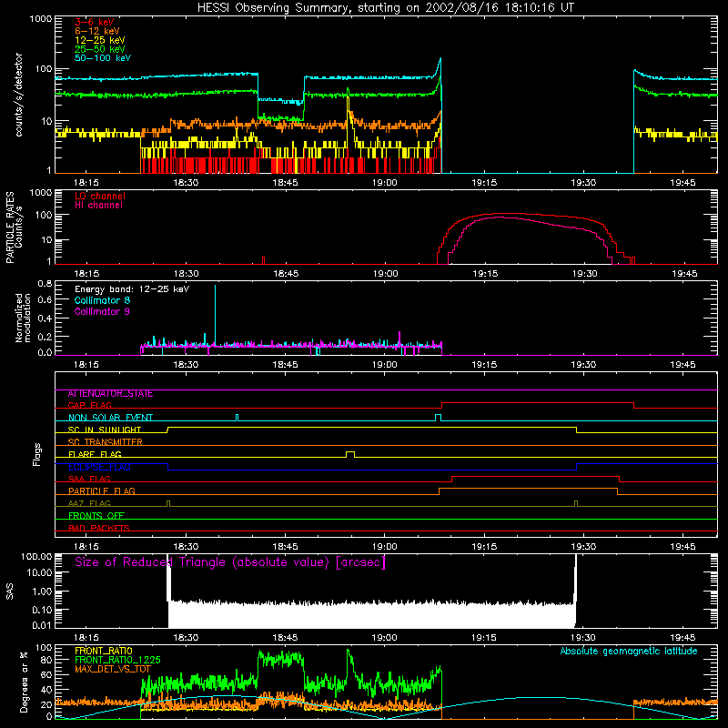Click the Flags axis title
728x728 pixels.
coord(36,454)
